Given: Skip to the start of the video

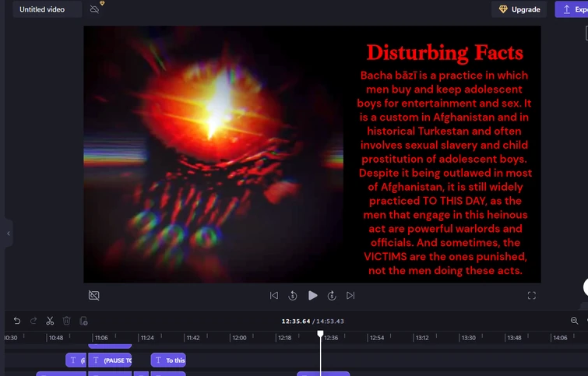Looking at the screenshot, I should coord(274,296).
